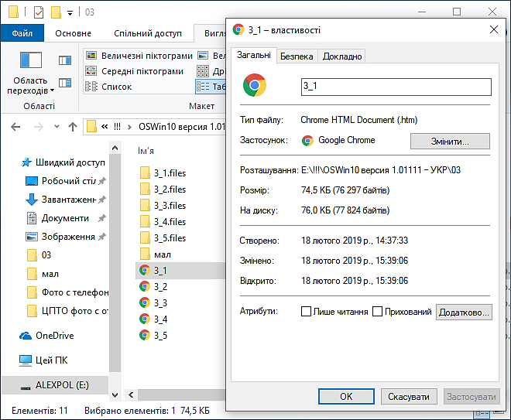Switch to the Основне ribbon tab
511x420 pixels.
[x=73, y=33]
